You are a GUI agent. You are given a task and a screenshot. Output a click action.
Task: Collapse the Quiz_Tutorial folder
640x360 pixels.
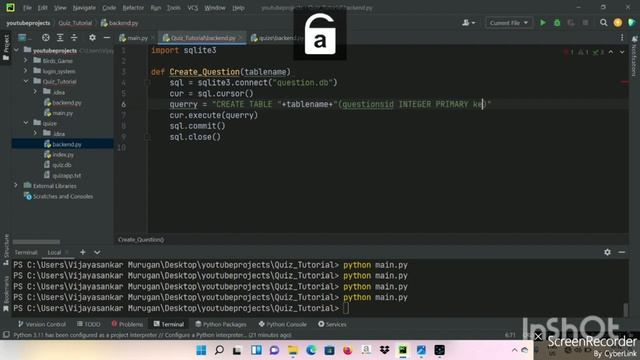(x=26, y=81)
